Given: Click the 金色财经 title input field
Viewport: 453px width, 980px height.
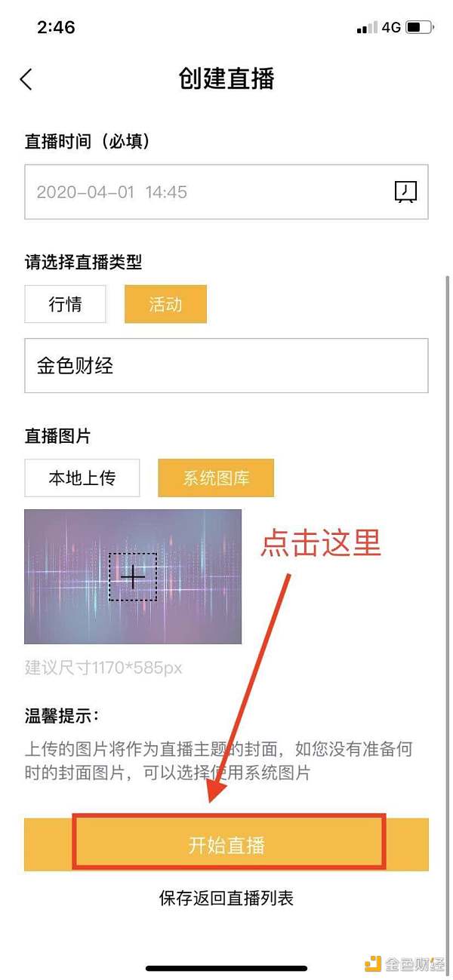Looking at the screenshot, I should pyautogui.click(x=226, y=366).
